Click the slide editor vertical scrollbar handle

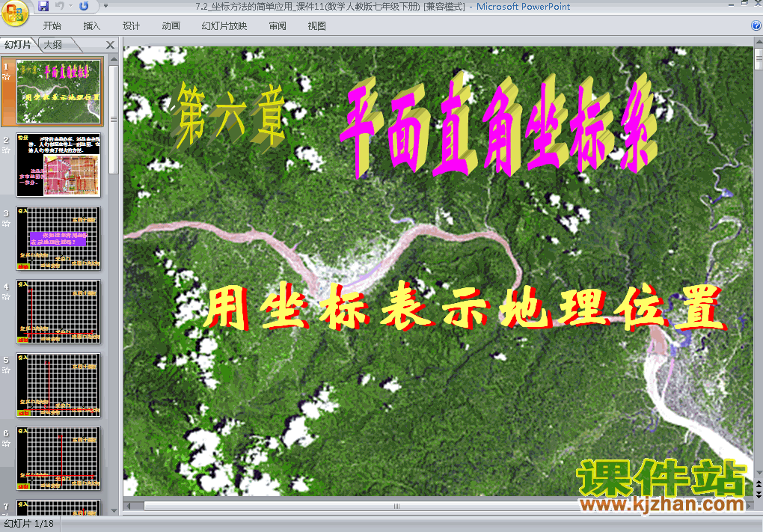759,59
